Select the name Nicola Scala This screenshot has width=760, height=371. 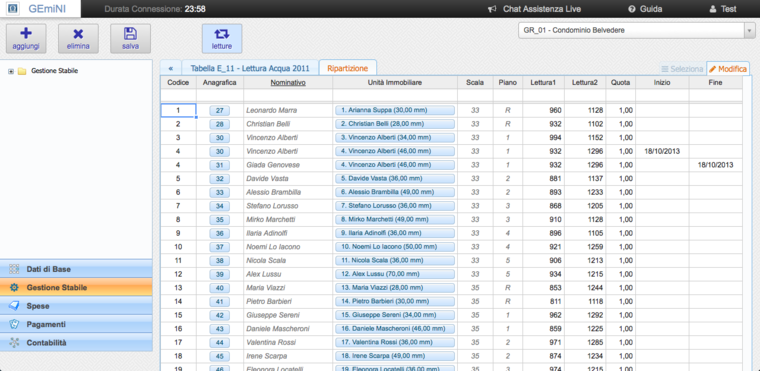(x=266, y=260)
